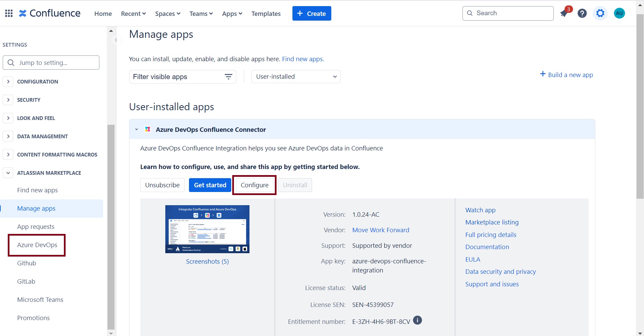Open the app switcher grid icon
This screenshot has height=336, width=644.
(9, 13)
